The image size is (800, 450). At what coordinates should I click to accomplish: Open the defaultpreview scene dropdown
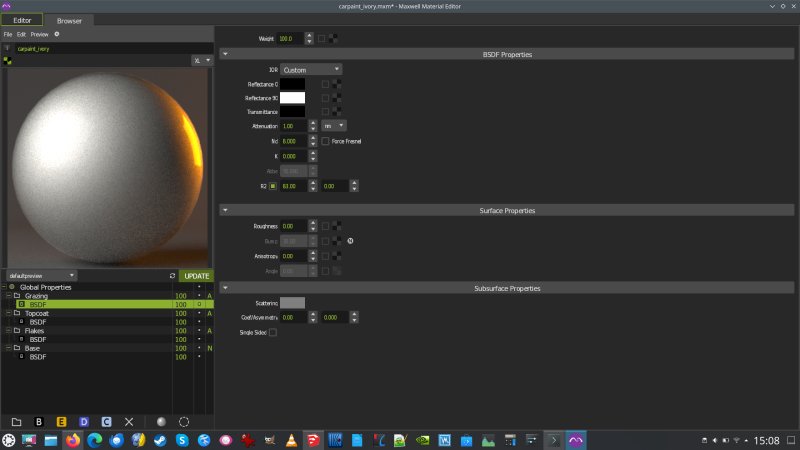(x=42, y=275)
